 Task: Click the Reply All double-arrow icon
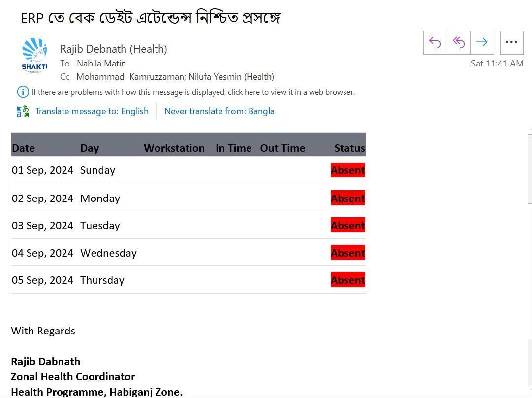(459, 42)
